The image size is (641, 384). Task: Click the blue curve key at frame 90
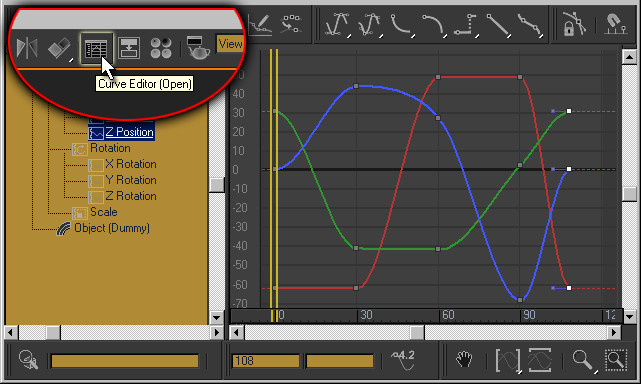click(520, 300)
